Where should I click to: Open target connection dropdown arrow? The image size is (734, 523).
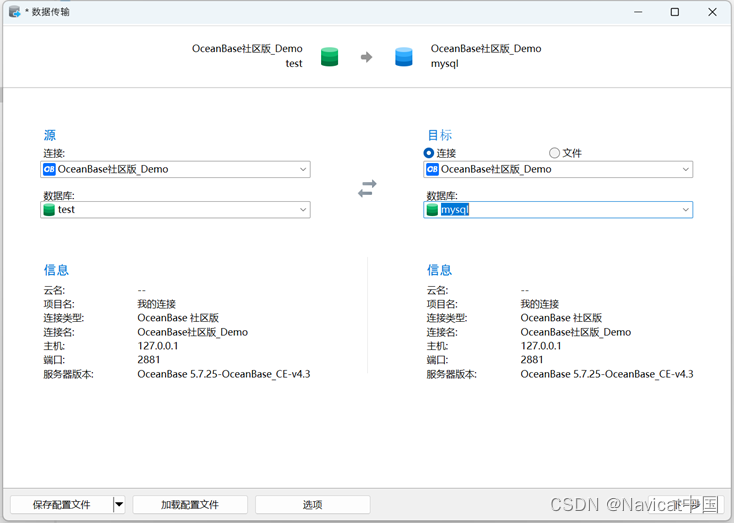tap(686, 169)
